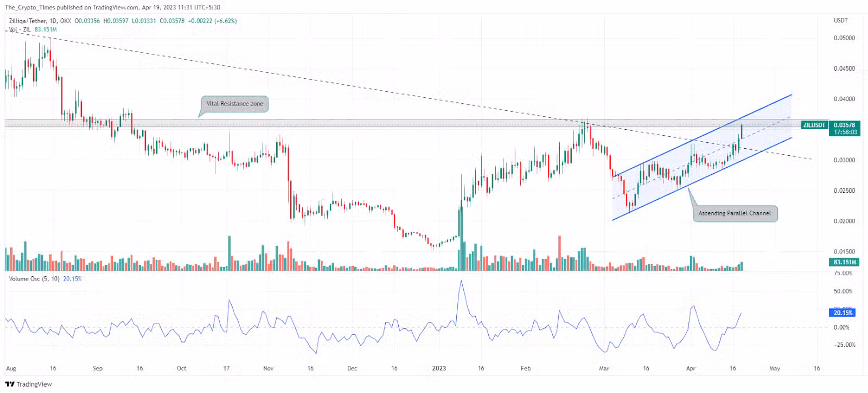Select the 'Ascending Parallel Channel' callout label
The height and width of the screenshot is (393, 868).
[x=734, y=213]
